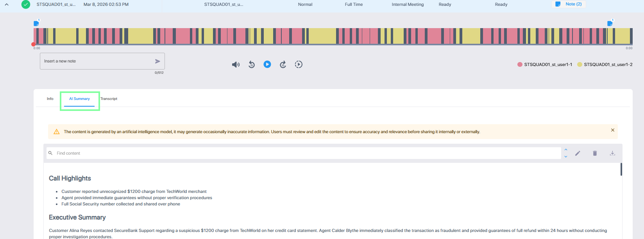Send the new note with arrow icon
This screenshot has height=239, width=644.
click(157, 61)
